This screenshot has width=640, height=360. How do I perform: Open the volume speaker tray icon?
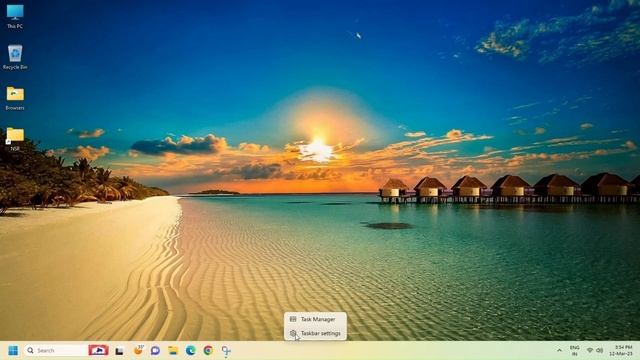point(600,350)
